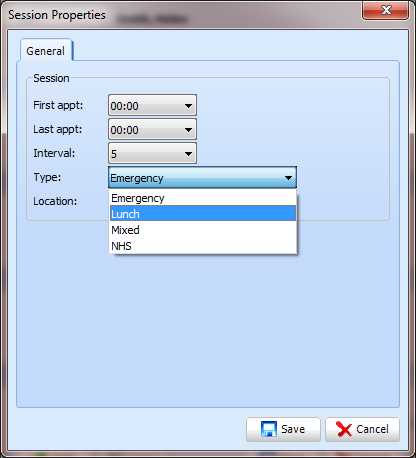Collapse the Type dropdown using its arrow
Viewport: 416px width, 458px height.
(x=288, y=178)
